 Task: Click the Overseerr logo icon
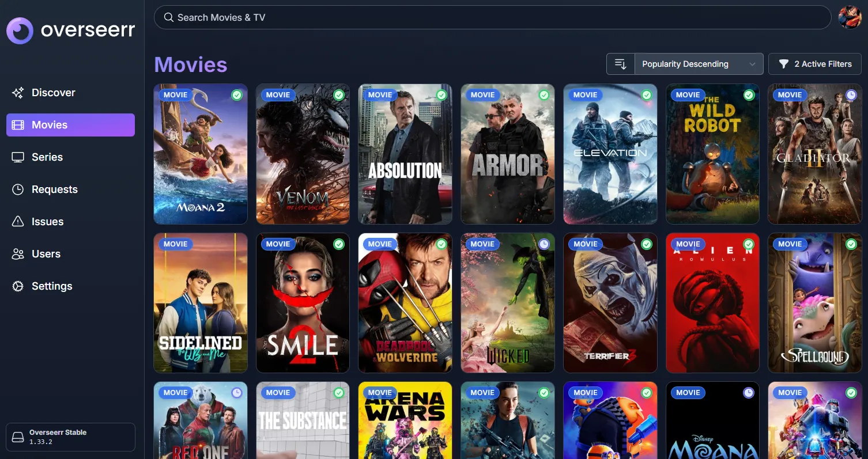(20, 31)
